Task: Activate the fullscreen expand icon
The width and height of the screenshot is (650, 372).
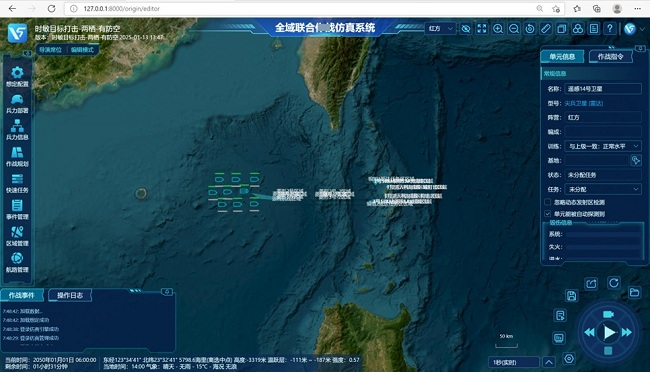Action: coord(482,29)
